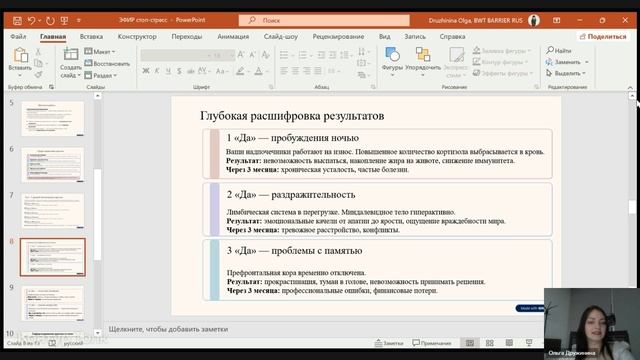The image size is (640, 360).
Task: Select slide 7 thumbnail
Action: [53, 211]
